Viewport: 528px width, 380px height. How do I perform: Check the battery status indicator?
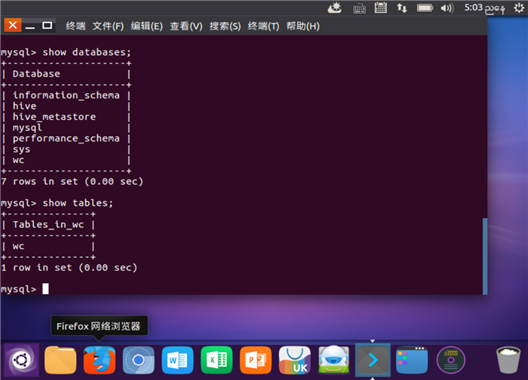425,8
